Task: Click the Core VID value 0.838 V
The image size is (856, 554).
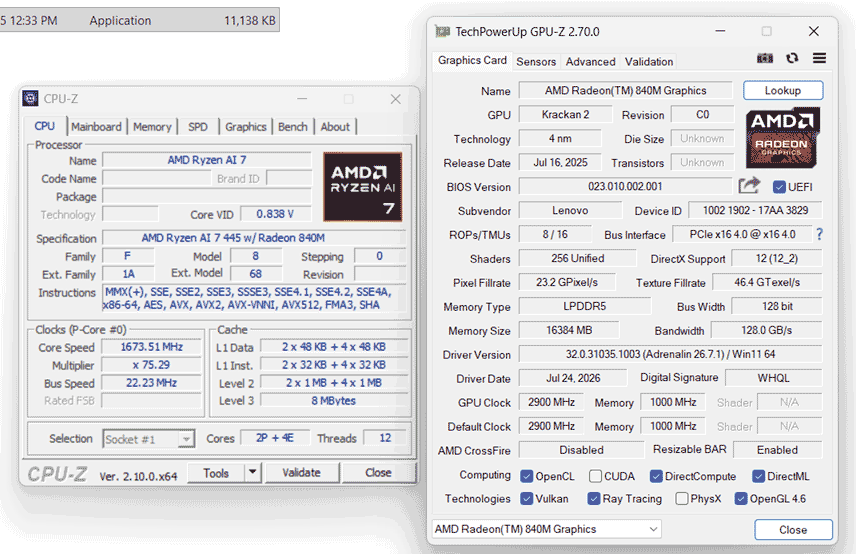Action: (276, 214)
